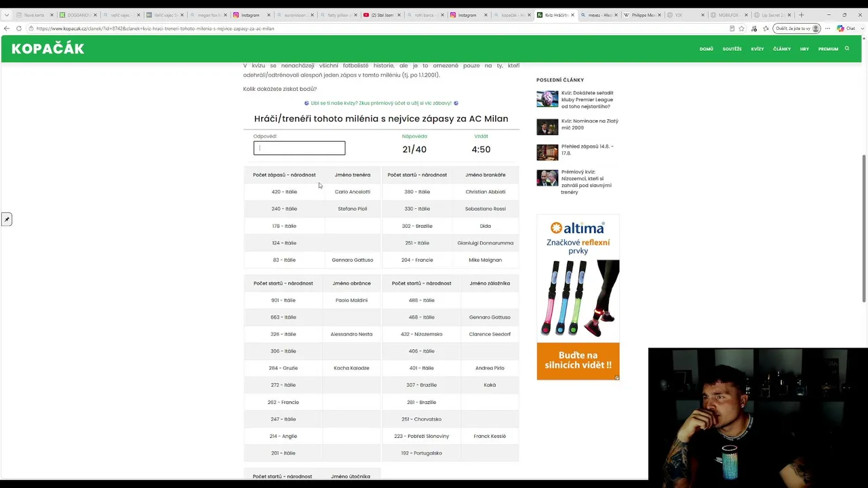Open the premium quiz about Nizozemci article link
The height and width of the screenshot is (488, 868).
coord(586,182)
